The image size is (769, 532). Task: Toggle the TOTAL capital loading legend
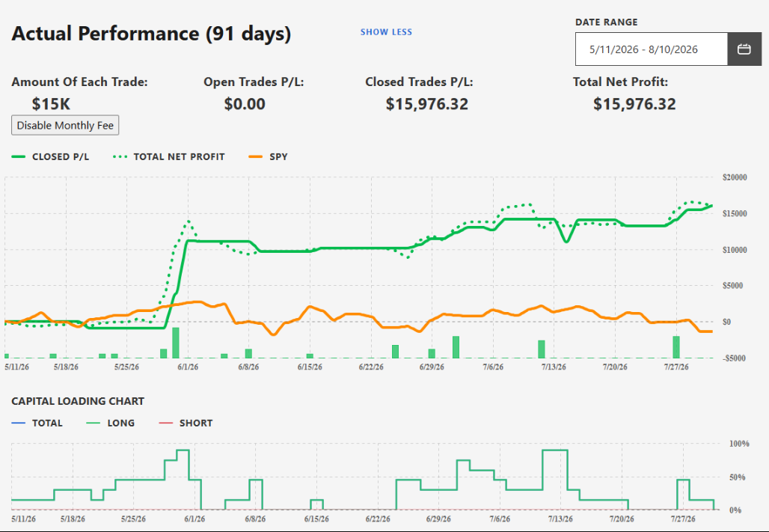[37, 423]
